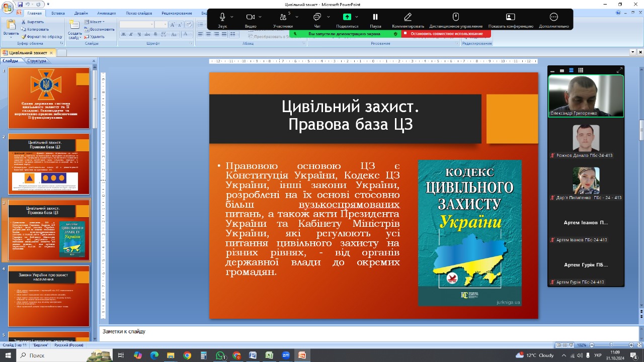Pause screen sharing with Пауза button
644x362 pixels.
pos(375,18)
